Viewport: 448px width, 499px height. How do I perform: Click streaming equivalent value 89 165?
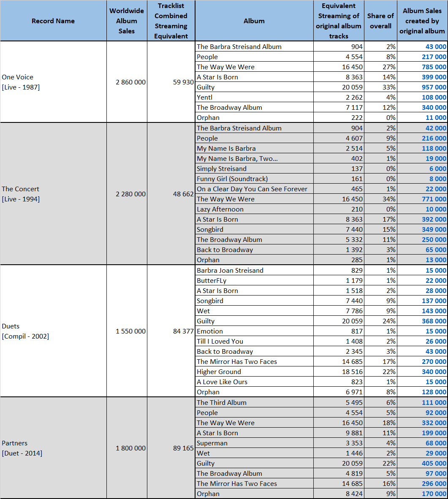171,448
